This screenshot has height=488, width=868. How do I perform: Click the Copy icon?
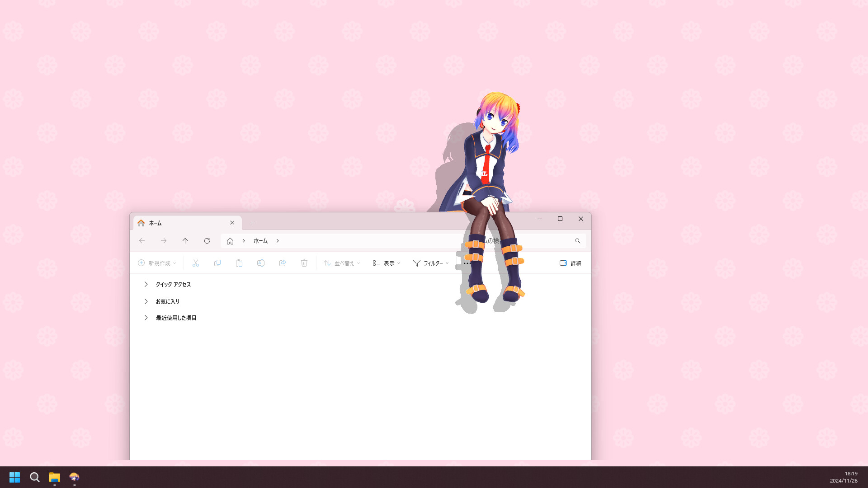tap(217, 263)
